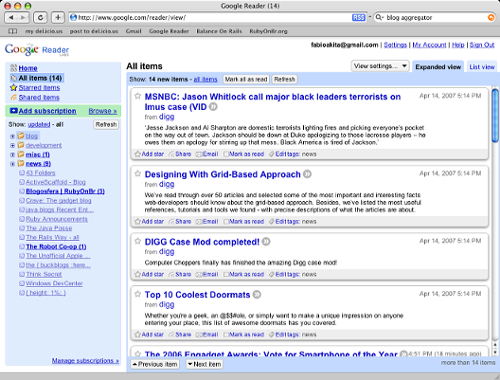
Task: Click the sidebar Refresh button
Action: coord(106,124)
